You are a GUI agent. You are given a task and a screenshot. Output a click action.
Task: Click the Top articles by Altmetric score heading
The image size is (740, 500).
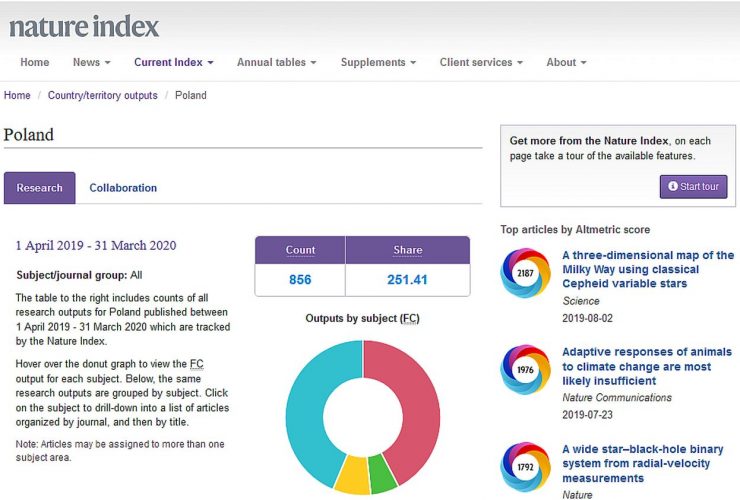(x=575, y=229)
